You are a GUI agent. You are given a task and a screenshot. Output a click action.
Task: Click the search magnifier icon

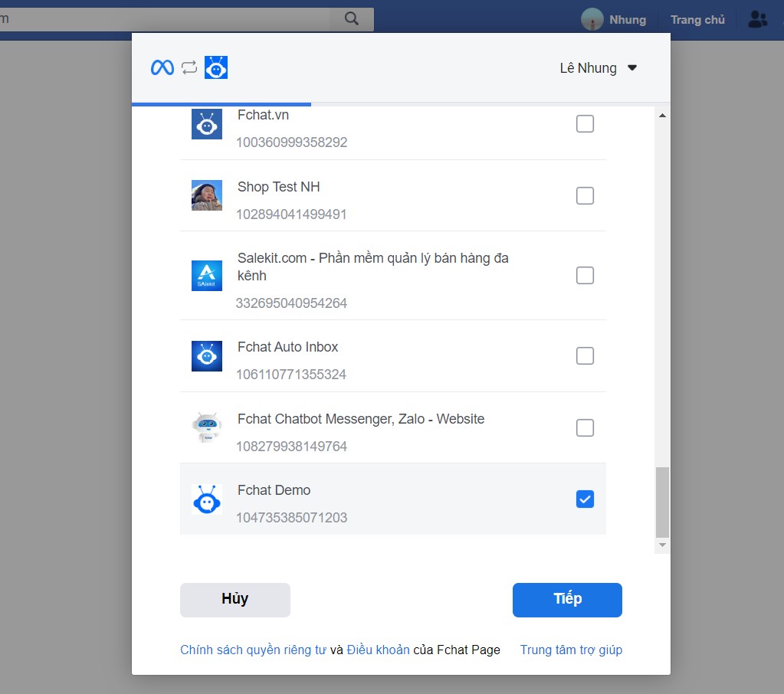[x=352, y=19]
